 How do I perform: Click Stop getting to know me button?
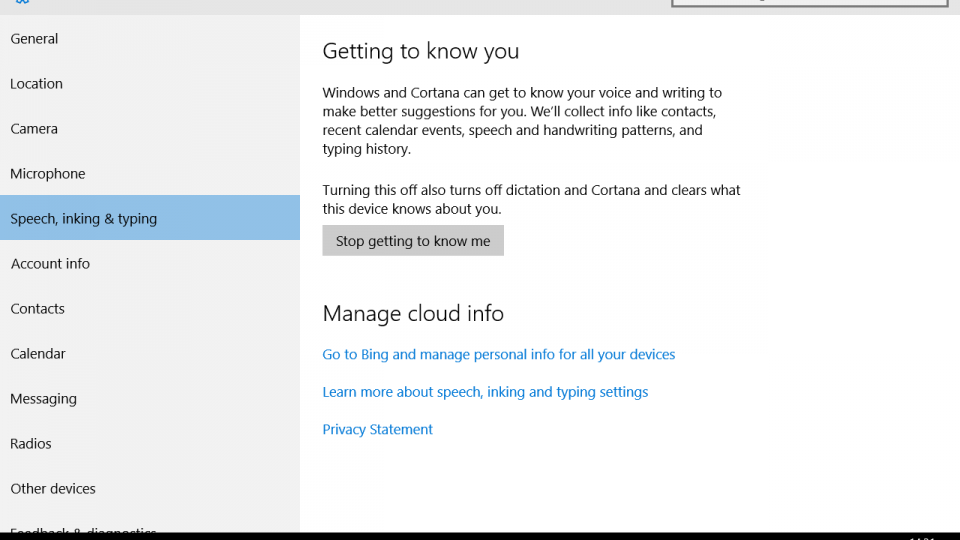point(413,241)
